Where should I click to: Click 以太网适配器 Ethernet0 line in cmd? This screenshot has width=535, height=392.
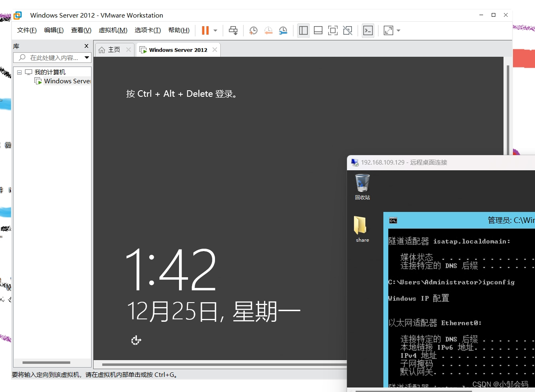[x=435, y=323]
